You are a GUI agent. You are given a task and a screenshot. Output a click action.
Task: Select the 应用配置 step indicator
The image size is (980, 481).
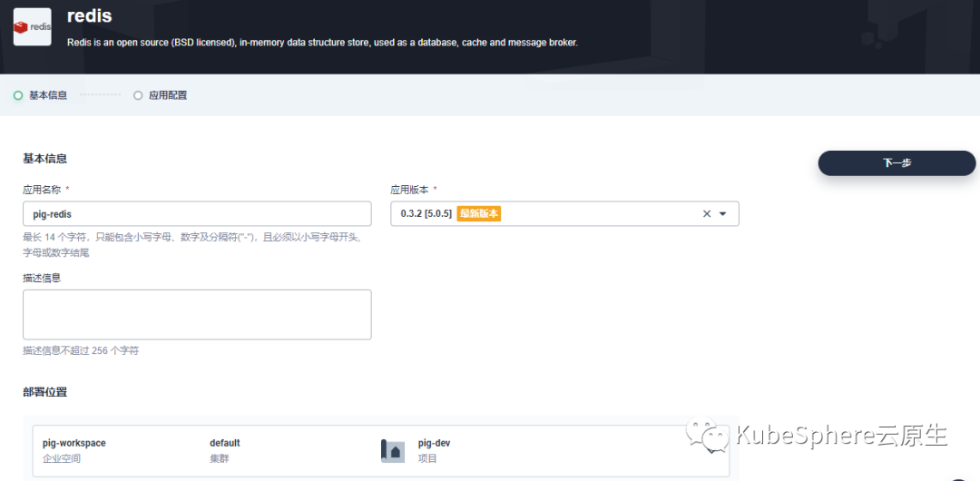pos(160,95)
